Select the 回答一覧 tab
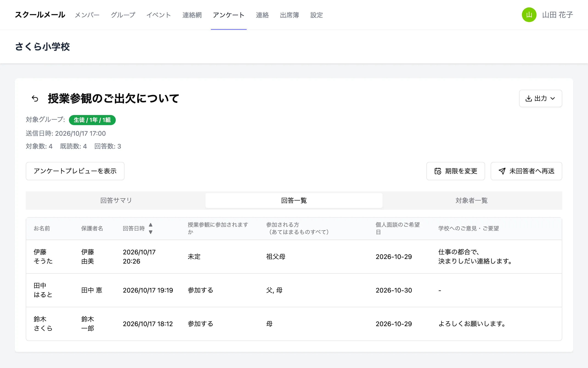Screen dimensions: 588x368 point(294,201)
